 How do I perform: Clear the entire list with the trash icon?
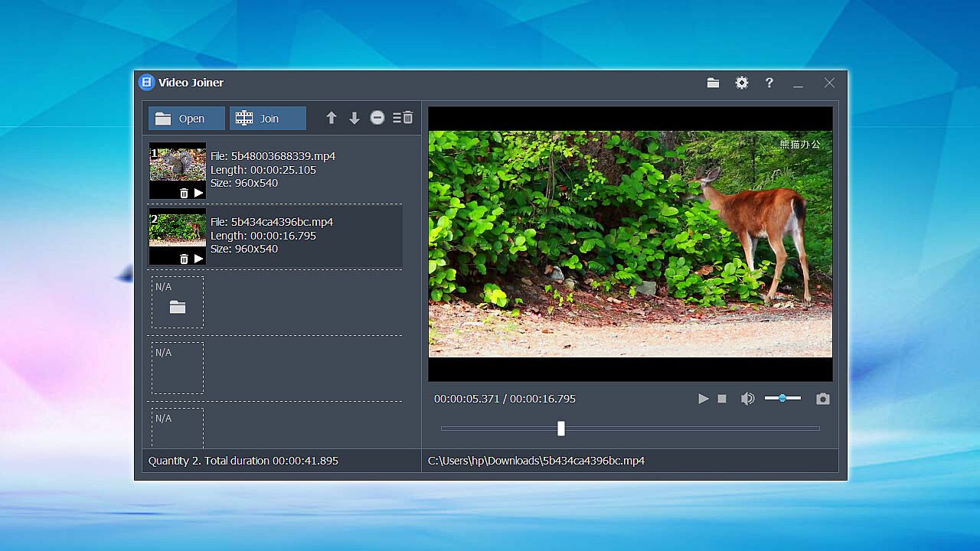coord(403,118)
